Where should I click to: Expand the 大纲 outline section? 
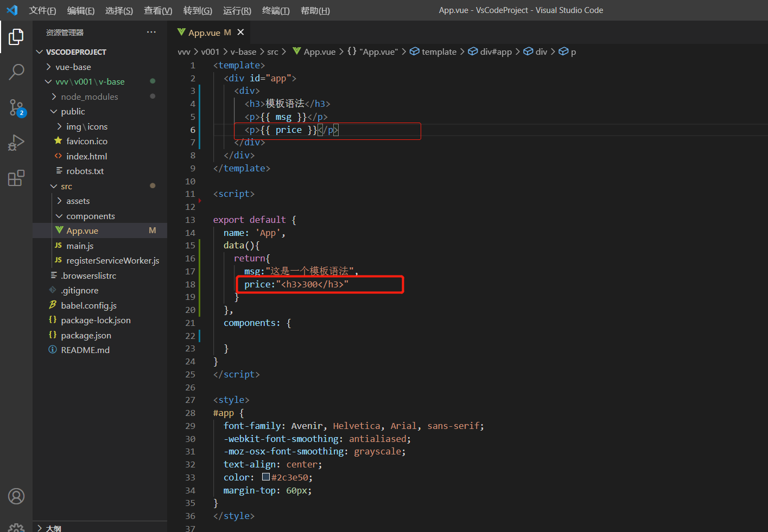(x=40, y=528)
